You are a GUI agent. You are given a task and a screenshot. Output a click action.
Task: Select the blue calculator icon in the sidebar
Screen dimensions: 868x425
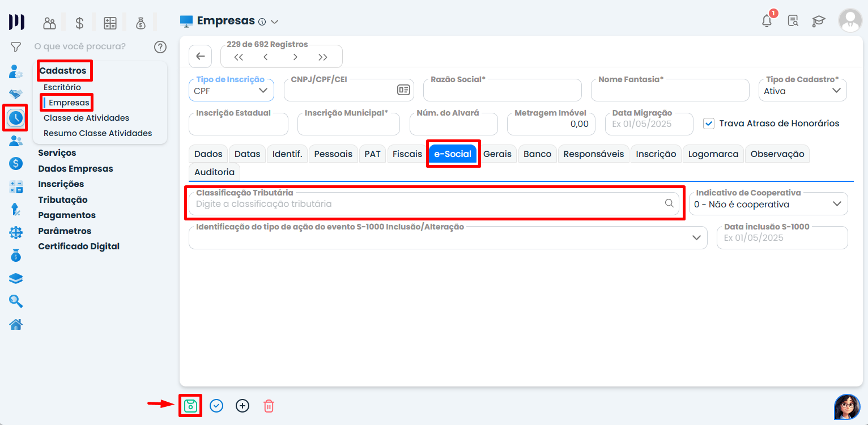pyautogui.click(x=16, y=187)
